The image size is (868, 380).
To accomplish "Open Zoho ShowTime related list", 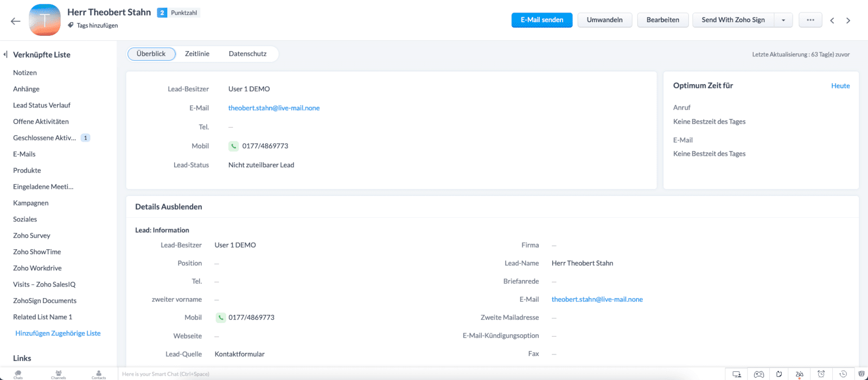I will tap(37, 252).
